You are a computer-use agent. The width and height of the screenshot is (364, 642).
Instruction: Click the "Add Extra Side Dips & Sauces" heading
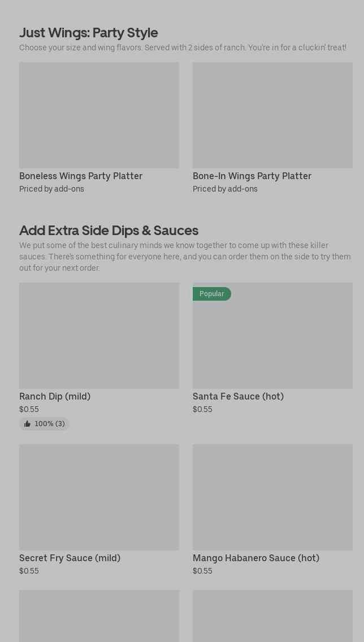(109, 230)
